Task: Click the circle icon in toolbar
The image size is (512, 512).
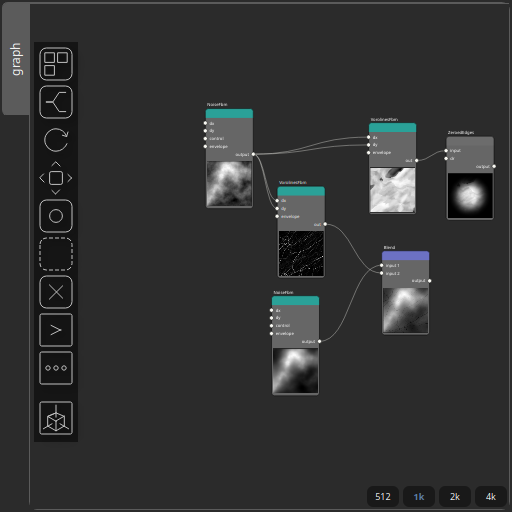Action: (x=56, y=216)
